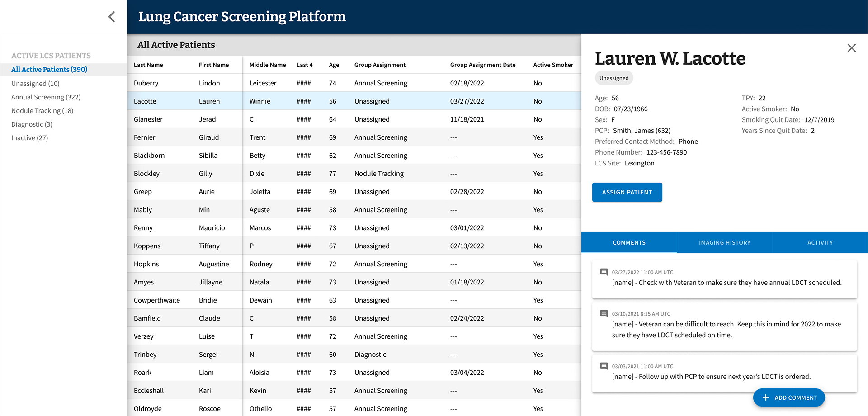Image resolution: width=868 pixels, height=416 pixels.
Task: Select the Greep patient row
Action: tap(354, 191)
